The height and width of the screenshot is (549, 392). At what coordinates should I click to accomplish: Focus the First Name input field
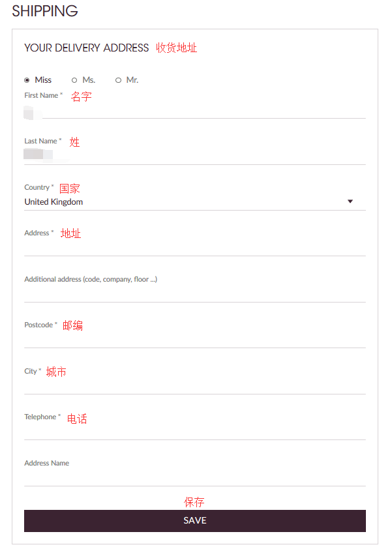[194, 111]
